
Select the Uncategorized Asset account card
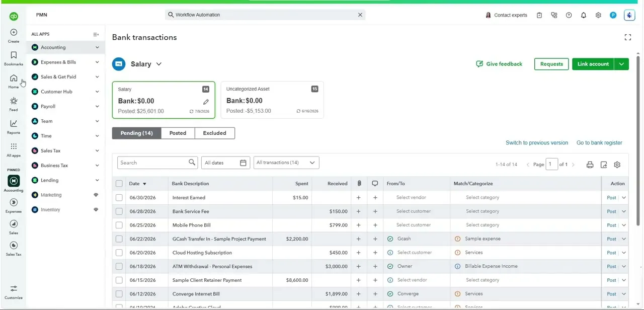point(272,100)
